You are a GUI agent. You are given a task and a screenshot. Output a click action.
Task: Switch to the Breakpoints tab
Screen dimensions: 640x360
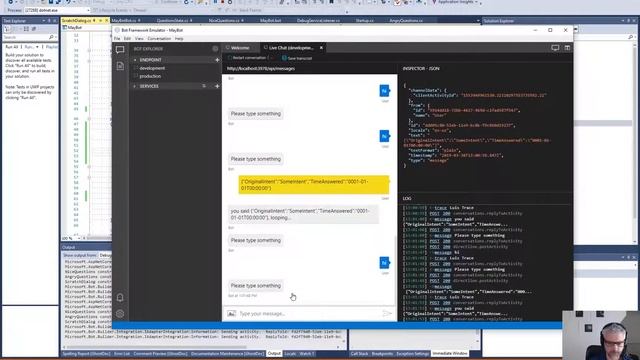[382, 353]
